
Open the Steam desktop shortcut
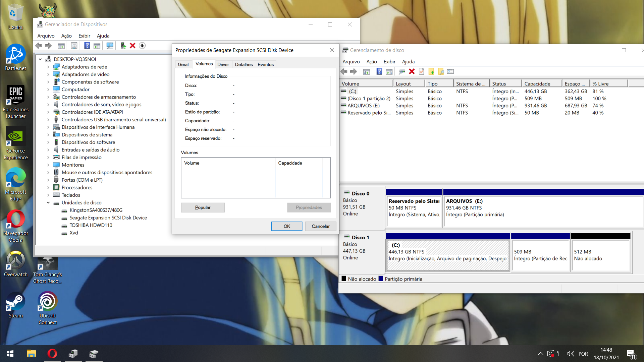pyautogui.click(x=15, y=305)
